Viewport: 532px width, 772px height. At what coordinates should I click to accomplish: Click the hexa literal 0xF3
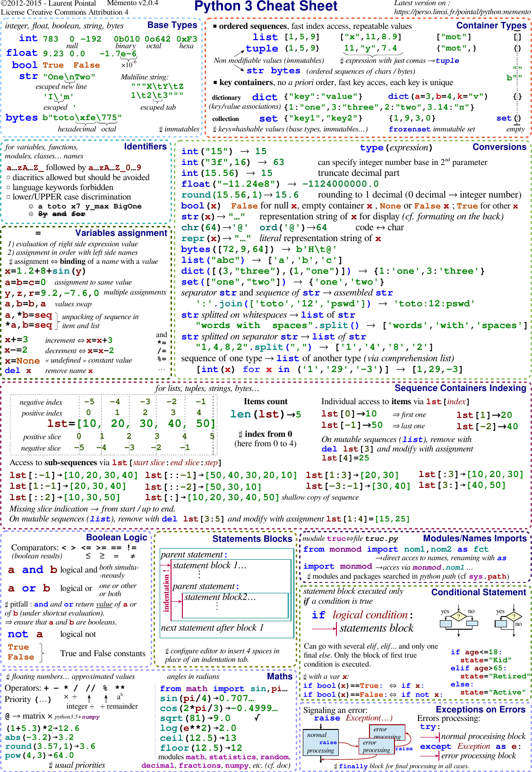tap(187, 39)
